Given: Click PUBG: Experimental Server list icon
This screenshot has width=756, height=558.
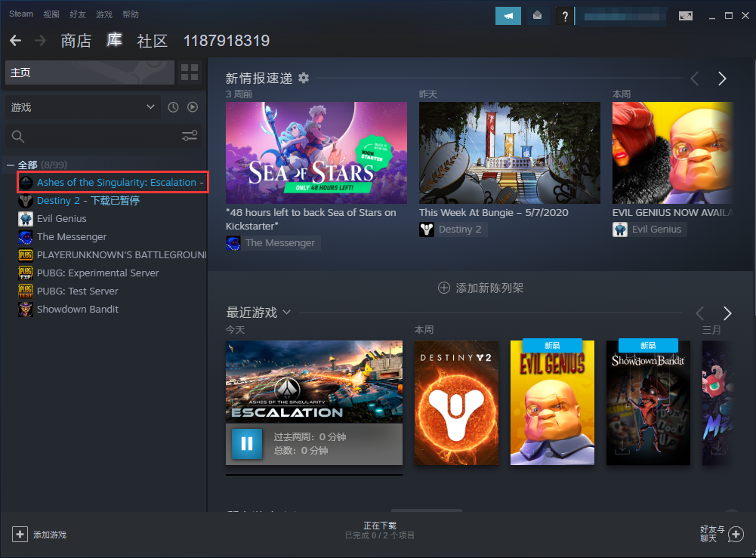Looking at the screenshot, I should 26,273.
